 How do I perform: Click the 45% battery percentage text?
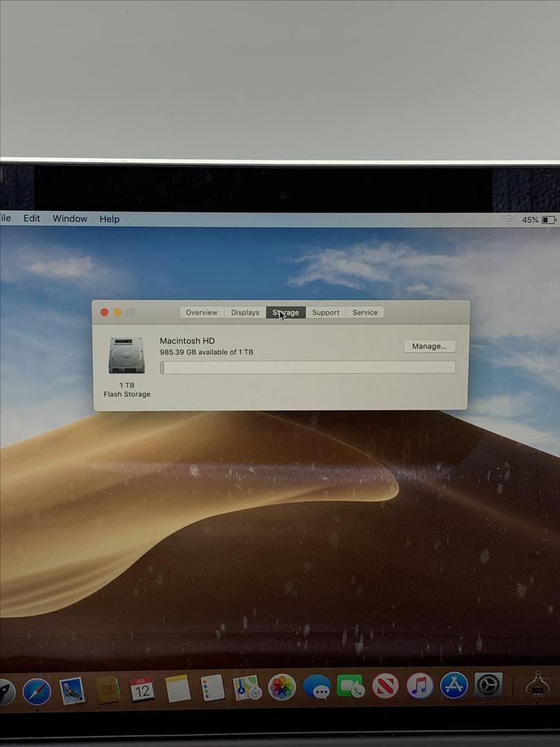click(x=530, y=220)
